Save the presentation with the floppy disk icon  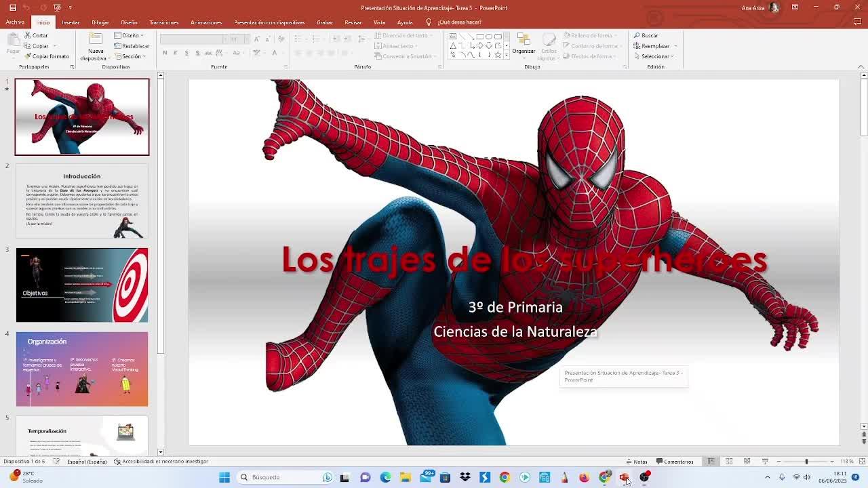point(12,7)
